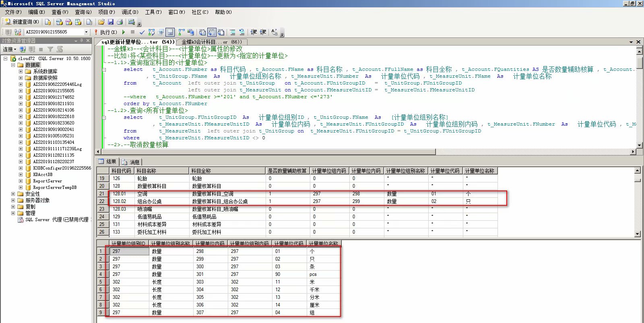The height and width of the screenshot is (323, 644).
Task: Expand the 安全性 tree node
Action: point(13,194)
